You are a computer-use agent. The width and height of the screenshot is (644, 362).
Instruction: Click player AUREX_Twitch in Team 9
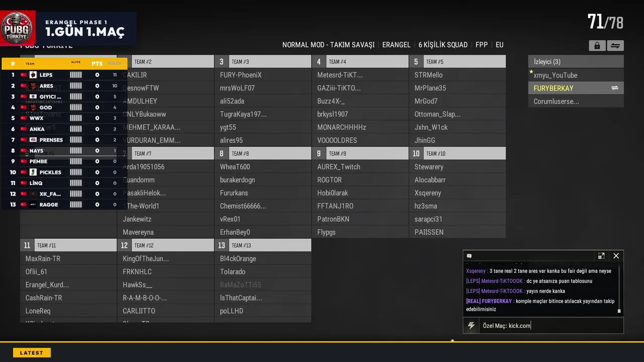pyautogui.click(x=360, y=166)
